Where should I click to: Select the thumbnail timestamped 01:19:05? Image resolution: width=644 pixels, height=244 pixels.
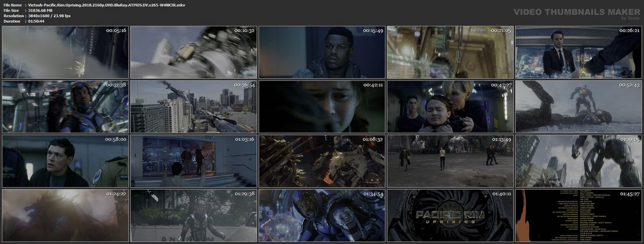(x=579, y=161)
